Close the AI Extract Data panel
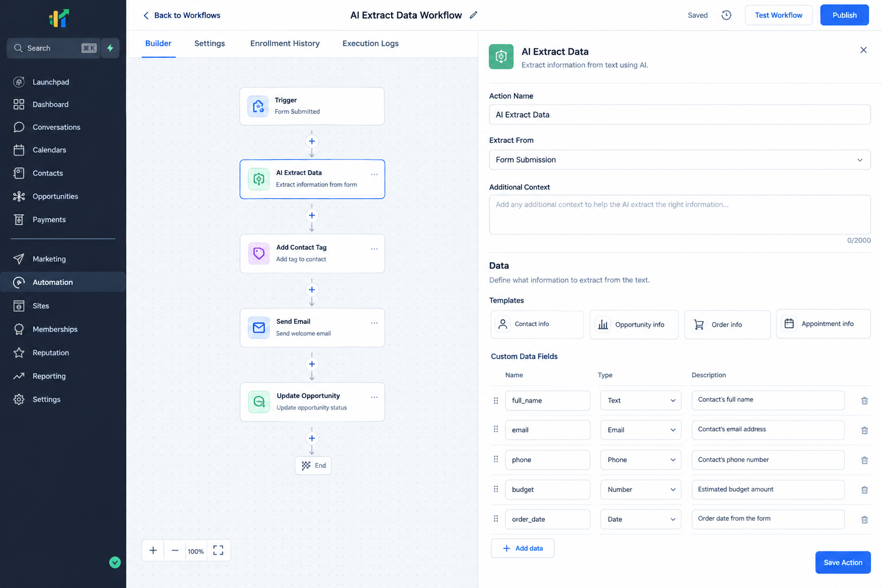882x588 pixels. [x=864, y=50]
